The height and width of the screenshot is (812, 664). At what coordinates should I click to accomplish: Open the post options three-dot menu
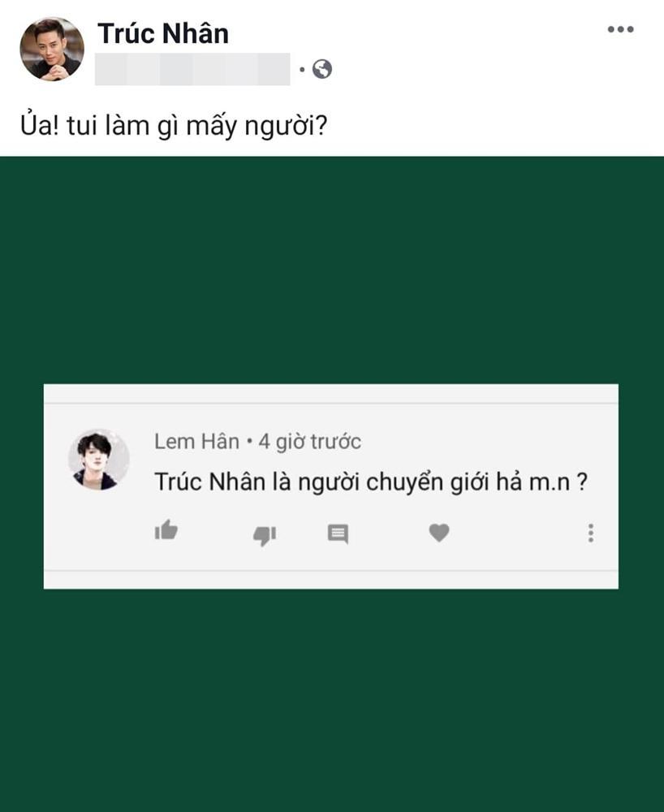620,30
